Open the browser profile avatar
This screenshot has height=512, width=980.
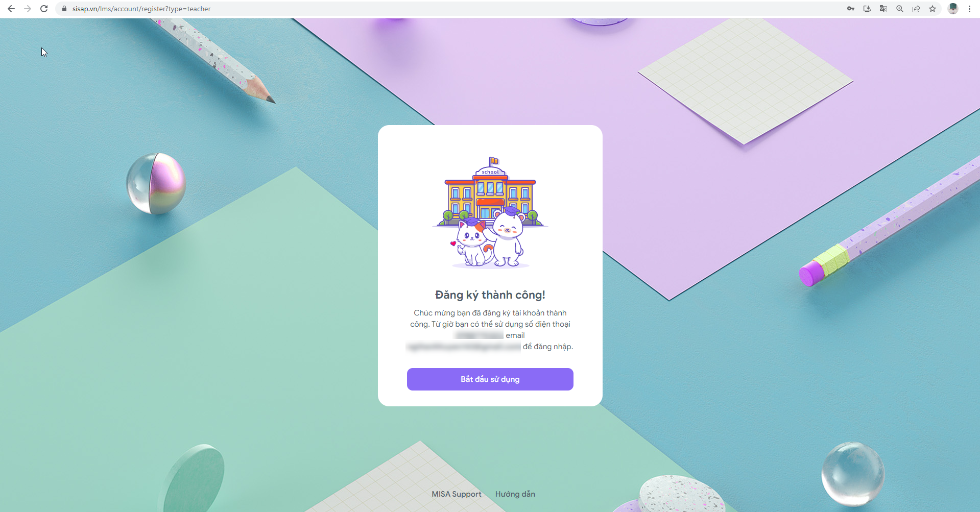pyautogui.click(x=953, y=9)
